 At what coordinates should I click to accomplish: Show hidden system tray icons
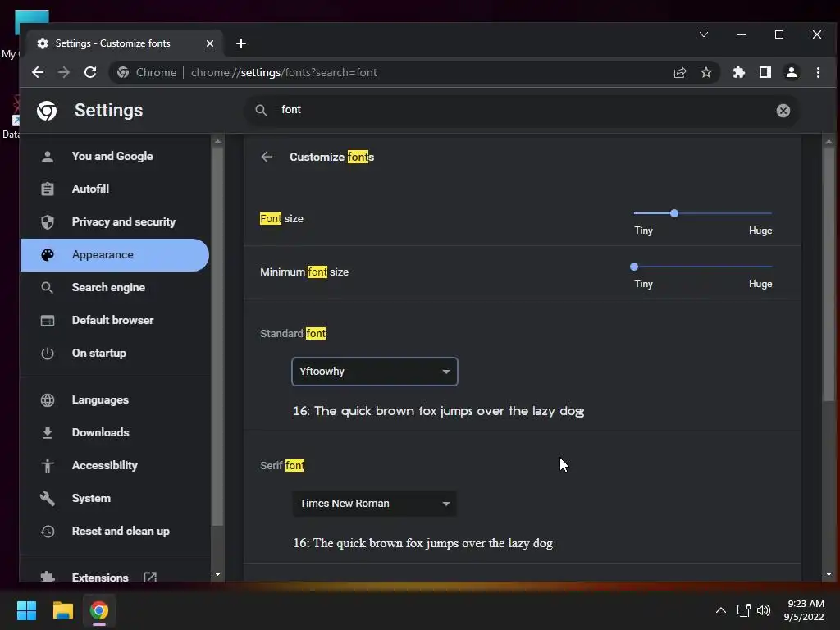(721, 610)
